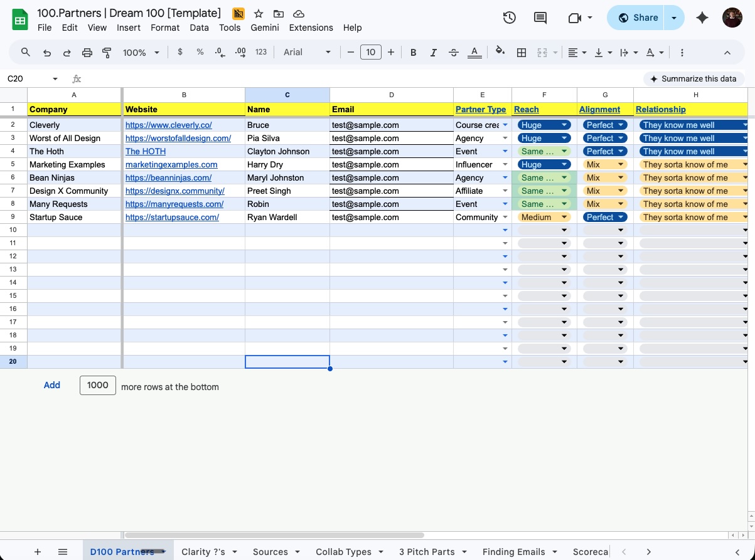The image size is (755, 560).
Task: Open the worstofalldesign.com link
Action: click(x=178, y=138)
